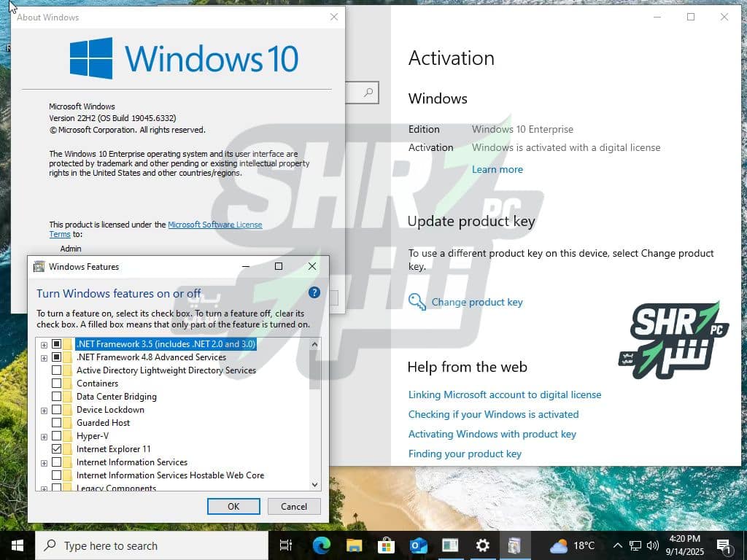Click OK in Windows Features dialog
Screen dimensions: 747x560
coord(233,507)
